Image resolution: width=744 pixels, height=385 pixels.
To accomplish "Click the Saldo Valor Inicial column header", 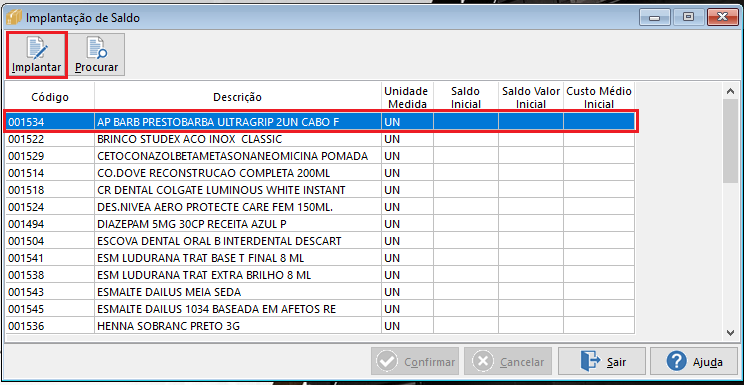I will tap(530, 97).
